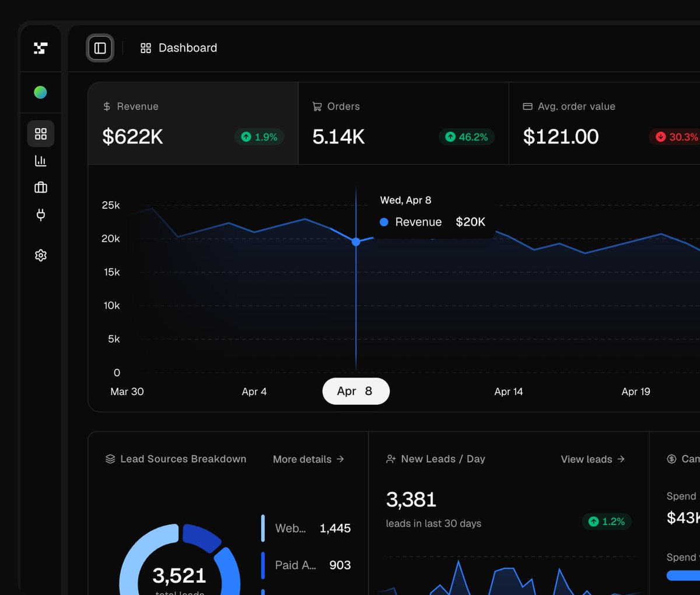Click the light blue Web source swatch
The height and width of the screenshot is (595, 700).
tap(263, 528)
